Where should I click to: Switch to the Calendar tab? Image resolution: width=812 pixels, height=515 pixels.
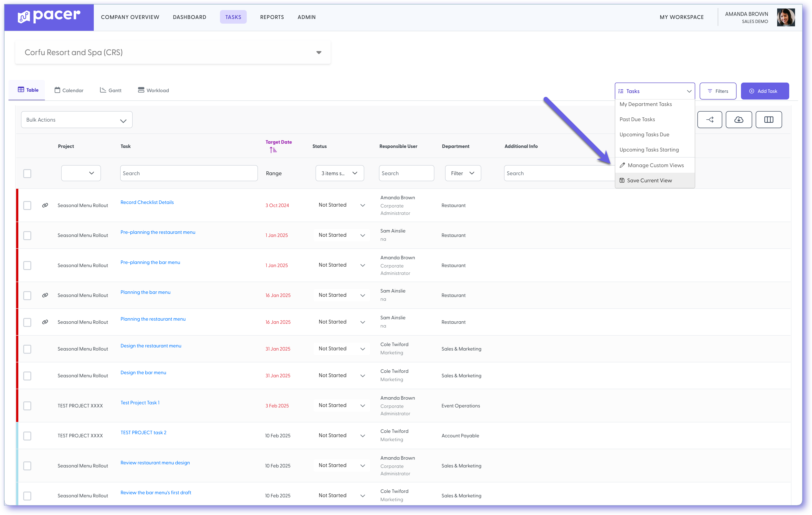pos(69,90)
